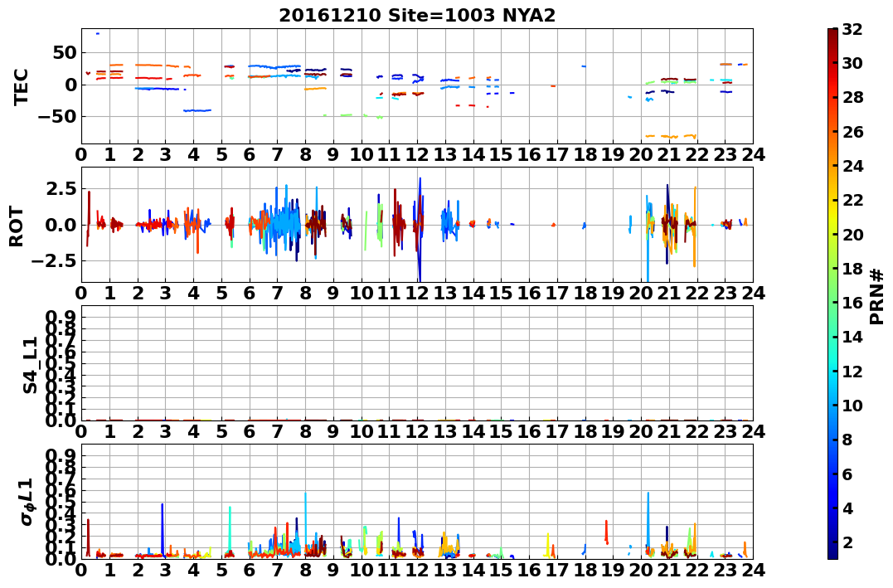Click hour '9' tick under the S4_L1 panel
The image size is (893, 588).
[x=333, y=432]
